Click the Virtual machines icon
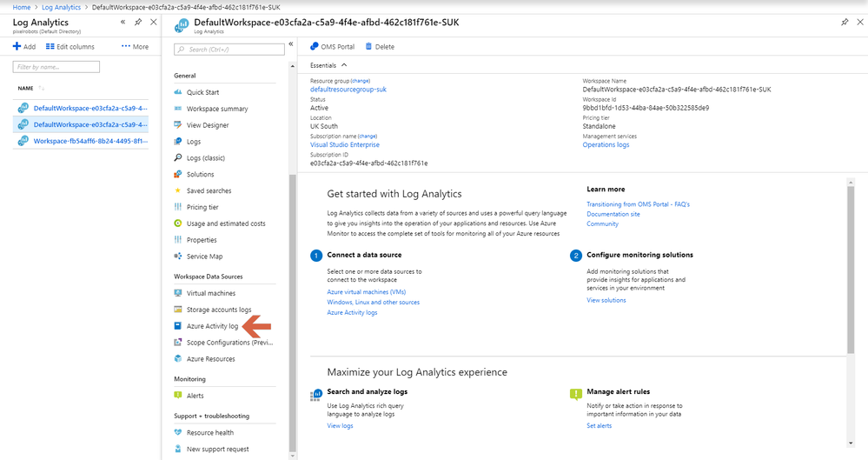The image size is (868, 460). click(178, 293)
